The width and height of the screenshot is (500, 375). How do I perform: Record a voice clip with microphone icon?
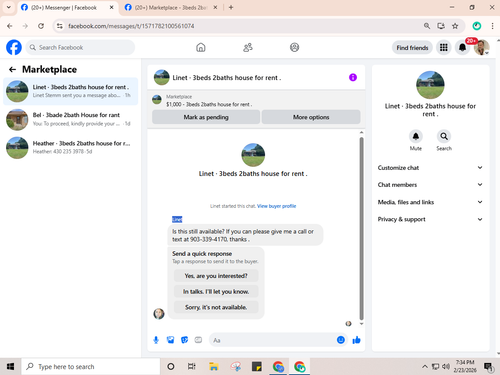coord(156,340)
